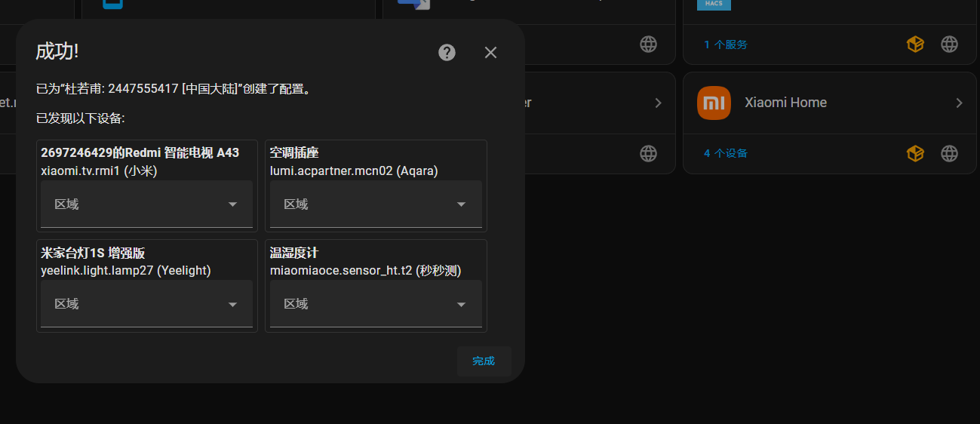Click the 完成 button

[484, 361]
